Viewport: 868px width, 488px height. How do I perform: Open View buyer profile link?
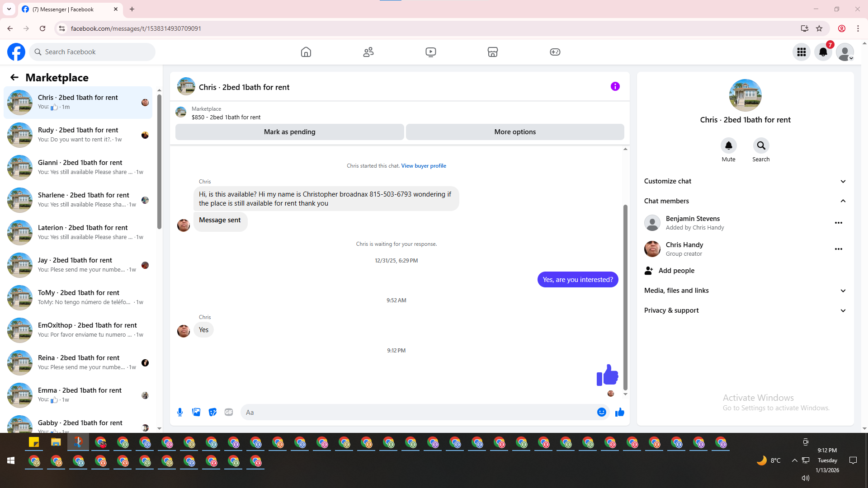423,166
